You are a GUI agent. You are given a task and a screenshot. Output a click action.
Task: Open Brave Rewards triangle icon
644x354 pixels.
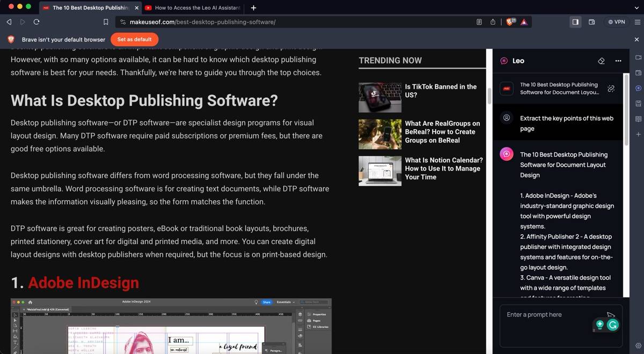tap(524, 22)
